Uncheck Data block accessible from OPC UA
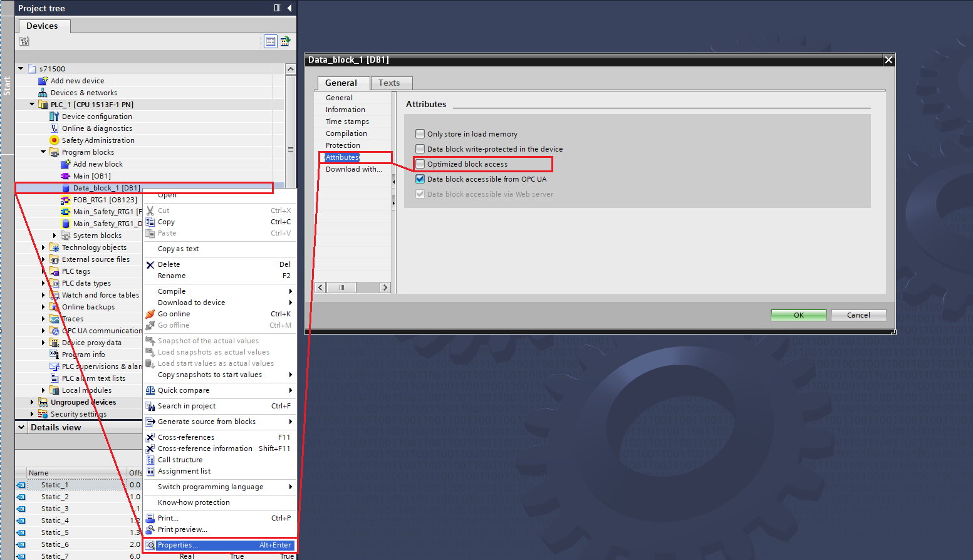 pyautogui.click(x=420, y=179)
